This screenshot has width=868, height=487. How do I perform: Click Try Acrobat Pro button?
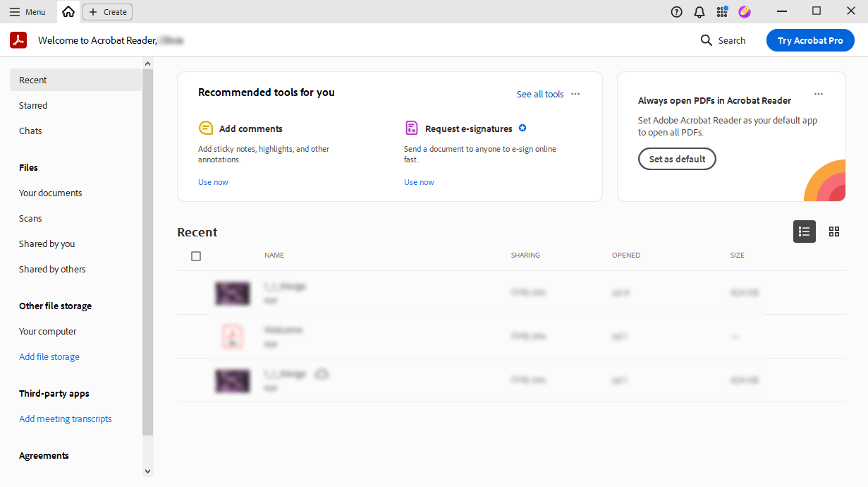click(810, 40)
